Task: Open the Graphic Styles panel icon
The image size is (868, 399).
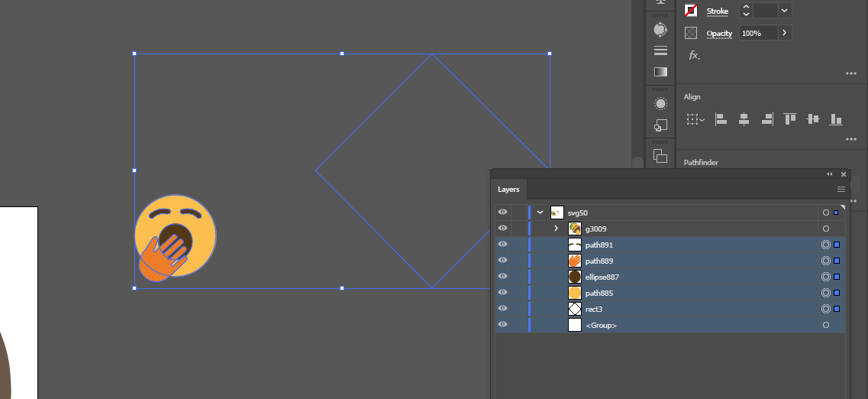Action: click(660, 126)
